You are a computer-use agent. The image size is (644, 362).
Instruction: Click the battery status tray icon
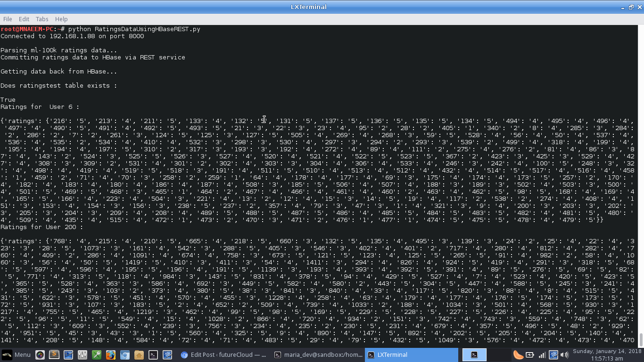click(530, 355)
